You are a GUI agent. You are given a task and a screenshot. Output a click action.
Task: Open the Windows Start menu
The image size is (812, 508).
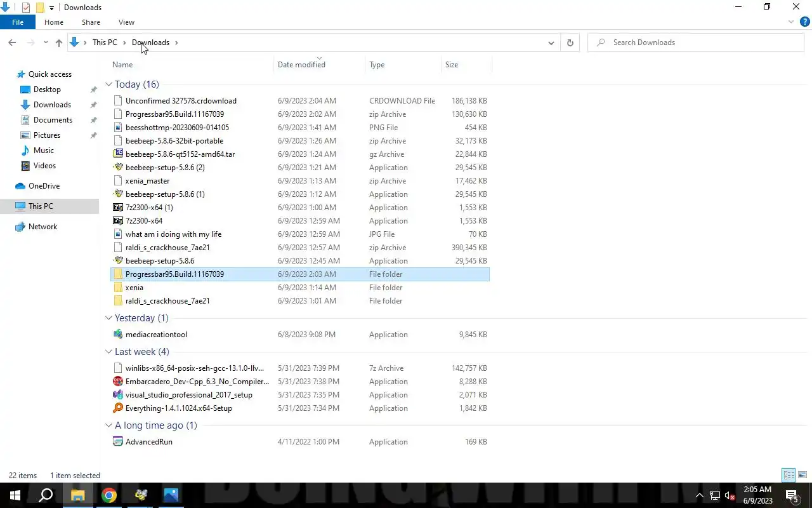[x=15, y=495]
